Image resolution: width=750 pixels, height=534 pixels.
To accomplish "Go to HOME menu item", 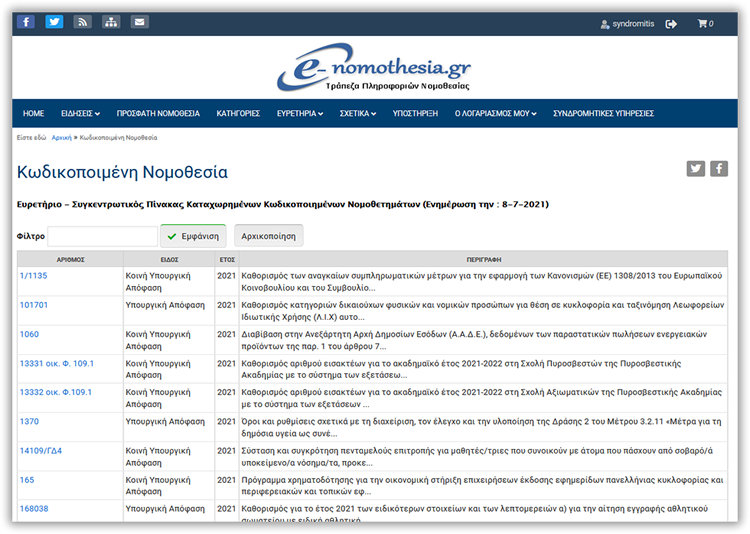I will [33, 113].
